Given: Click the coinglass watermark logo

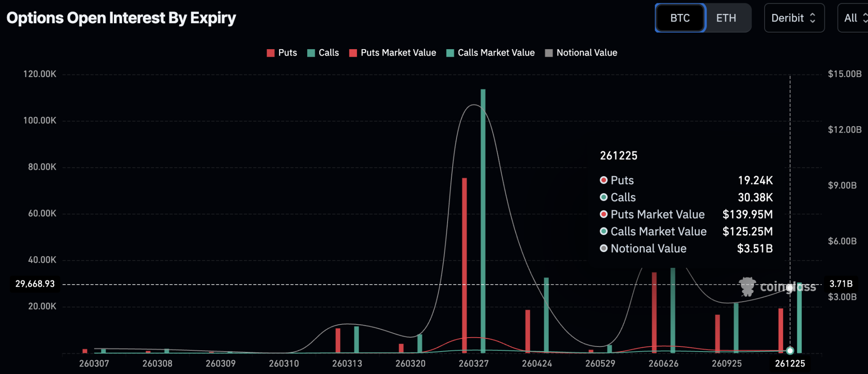Looking at the screenshot, I should (777, 287).
